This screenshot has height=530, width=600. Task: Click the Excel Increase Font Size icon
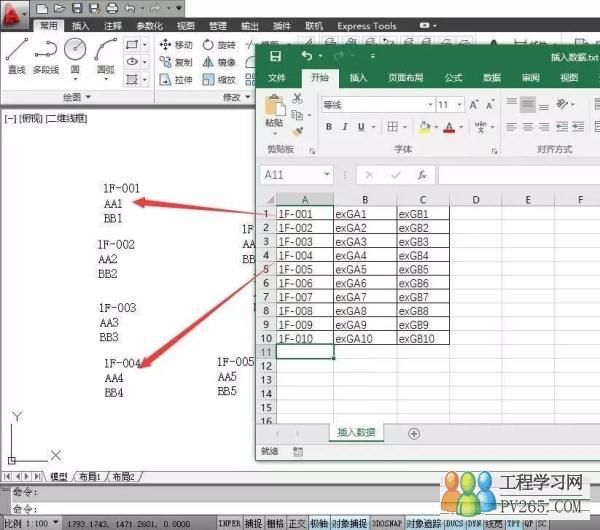pyautogui.click(x=474, y=104)
